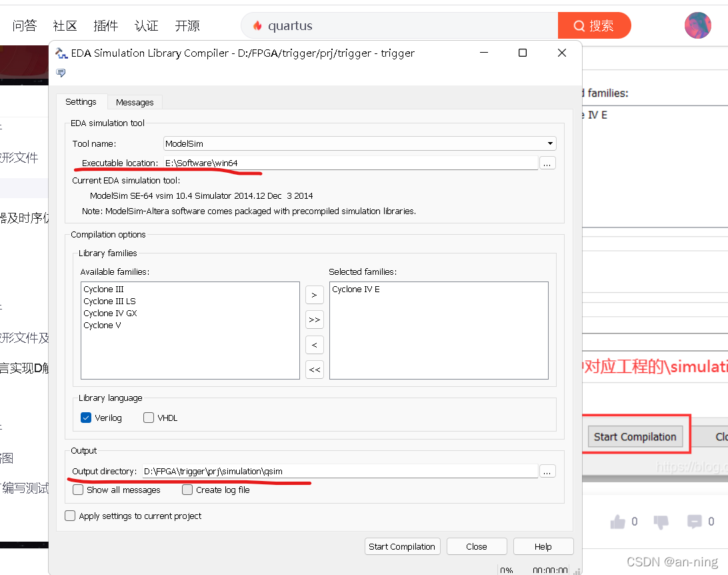The image size is (728, 575).
Task: Click the EDA Simulation Library Compiler app icon
Action: (x=61, y=53)
